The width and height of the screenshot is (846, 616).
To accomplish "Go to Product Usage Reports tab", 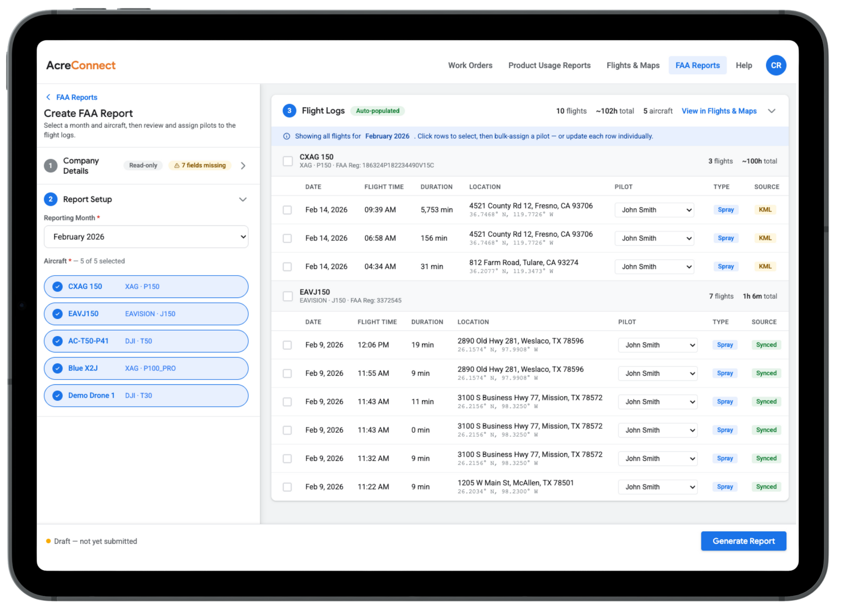I will [x=549, y=66].
